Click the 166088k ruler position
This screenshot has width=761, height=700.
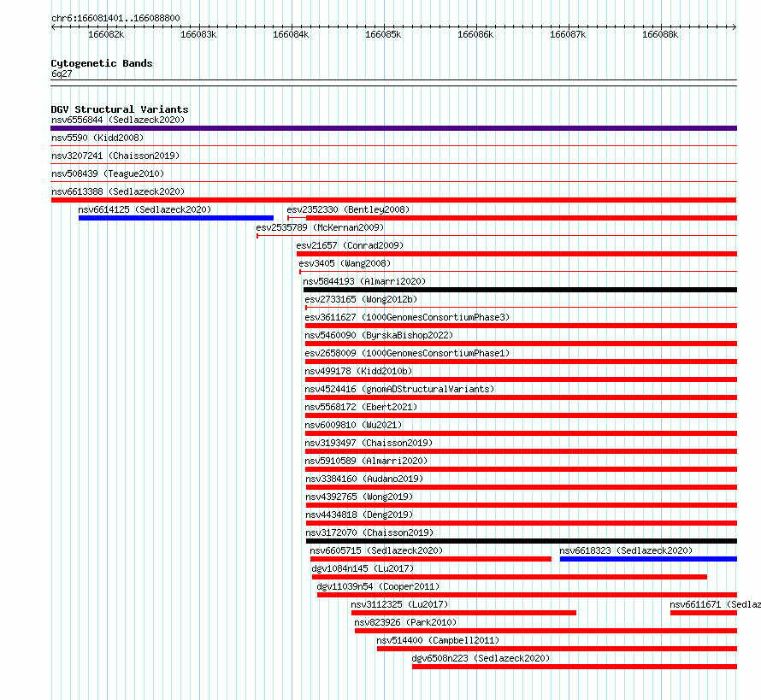(x=660, y=34)
